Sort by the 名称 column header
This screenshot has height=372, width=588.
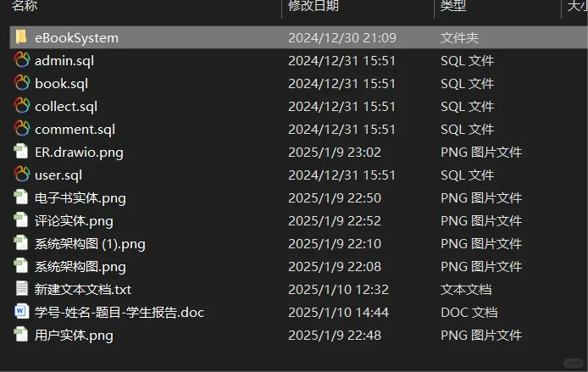25,6
